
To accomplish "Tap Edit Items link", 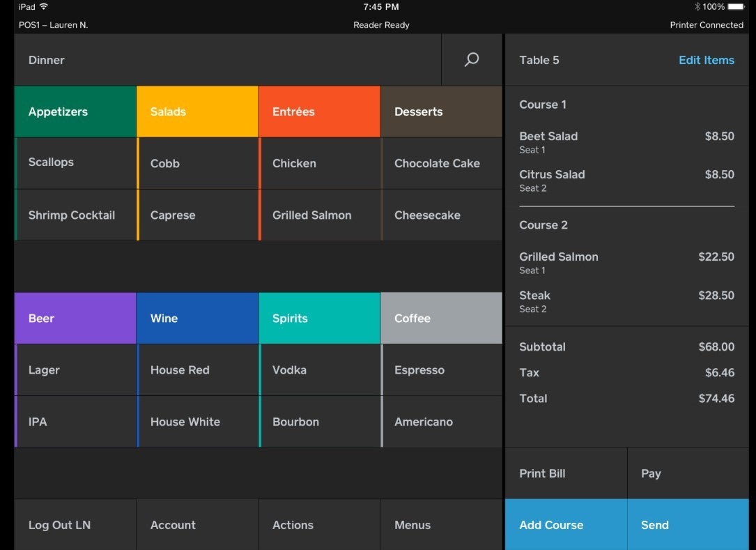I will click(x=706, y=60).
